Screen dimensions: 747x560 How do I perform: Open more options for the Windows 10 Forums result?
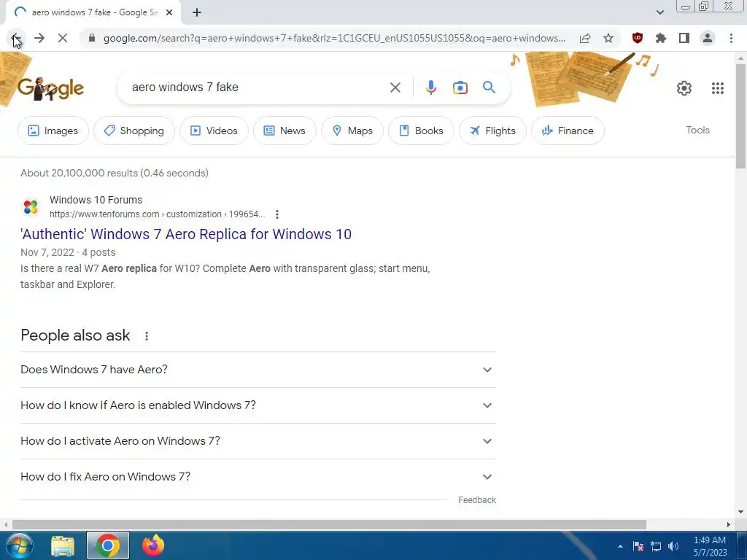point(276,214)
